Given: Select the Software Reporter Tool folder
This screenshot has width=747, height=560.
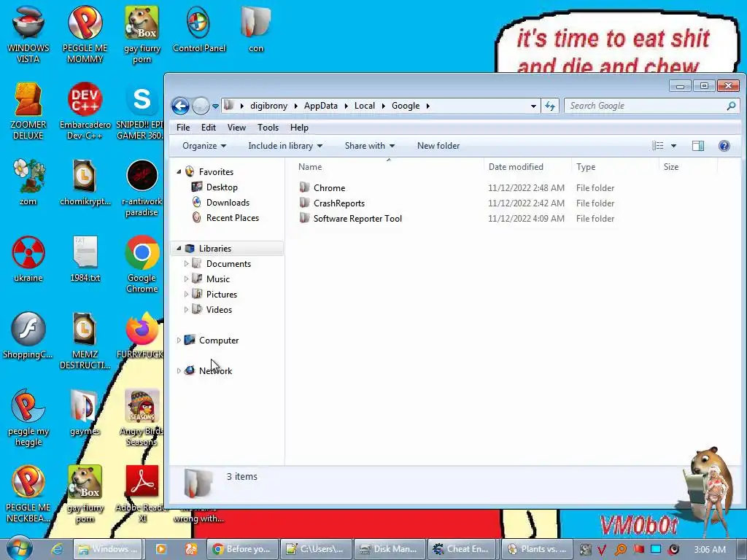Looking at the screenshot, I should click(x=357, y=218).
